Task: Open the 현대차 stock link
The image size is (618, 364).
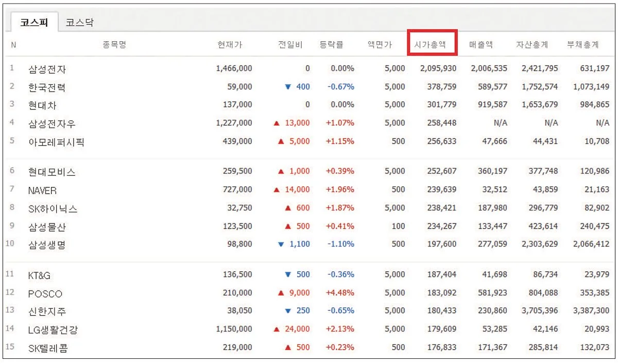Action: (x=42, y=105)
